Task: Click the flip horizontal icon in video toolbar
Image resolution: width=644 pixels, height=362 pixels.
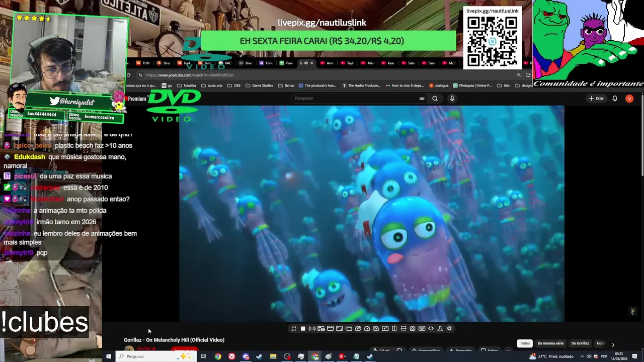Action: [x=394, y=328]
